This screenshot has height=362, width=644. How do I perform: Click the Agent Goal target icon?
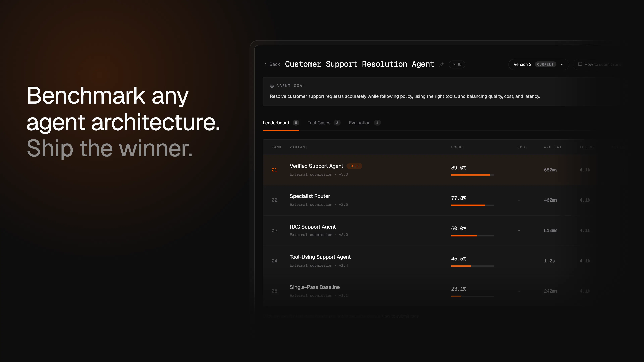pyautogui.click(x=272, y=86)
